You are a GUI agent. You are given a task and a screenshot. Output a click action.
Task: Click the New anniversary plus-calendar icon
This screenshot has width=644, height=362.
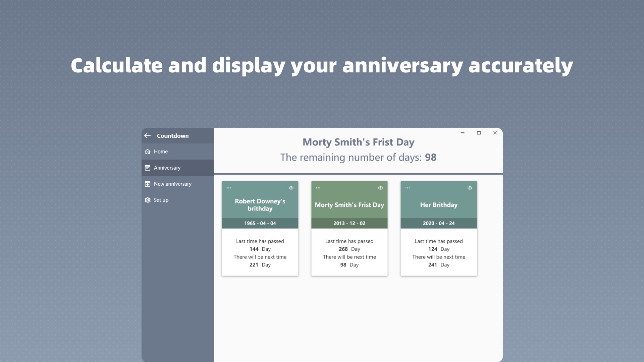(148, 184)
